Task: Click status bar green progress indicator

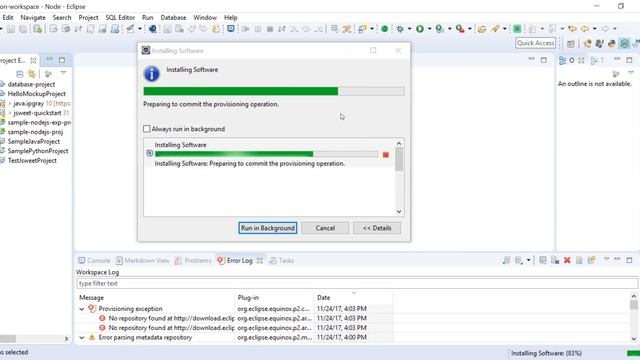Action: 633,353
